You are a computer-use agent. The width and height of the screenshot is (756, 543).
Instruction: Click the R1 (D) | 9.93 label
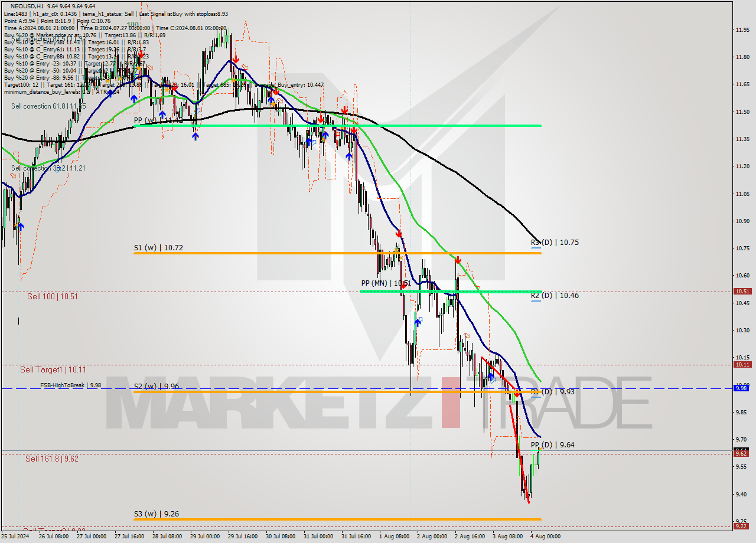click(552, 392)
